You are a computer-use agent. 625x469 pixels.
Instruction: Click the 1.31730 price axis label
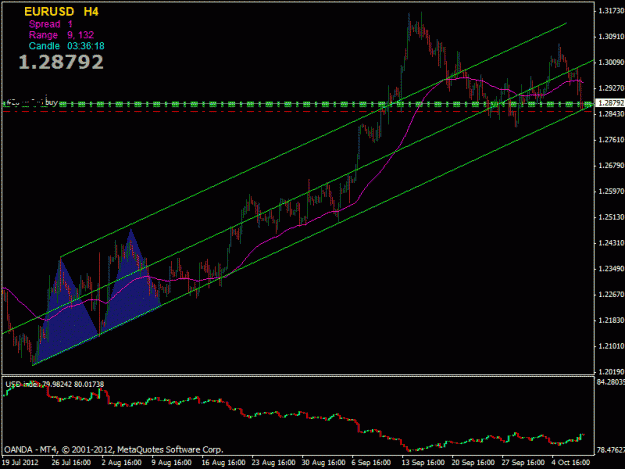pos(611,11)
